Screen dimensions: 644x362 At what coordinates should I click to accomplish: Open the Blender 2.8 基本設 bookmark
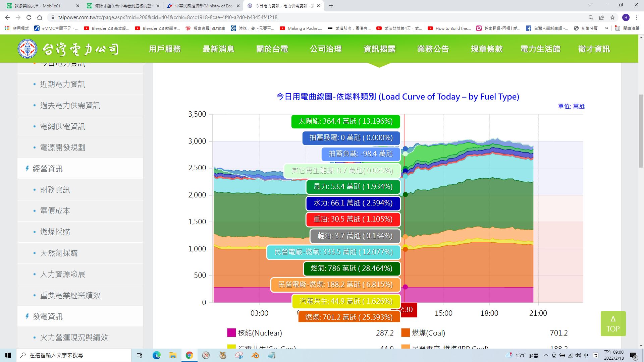click(x=107, y=28)
